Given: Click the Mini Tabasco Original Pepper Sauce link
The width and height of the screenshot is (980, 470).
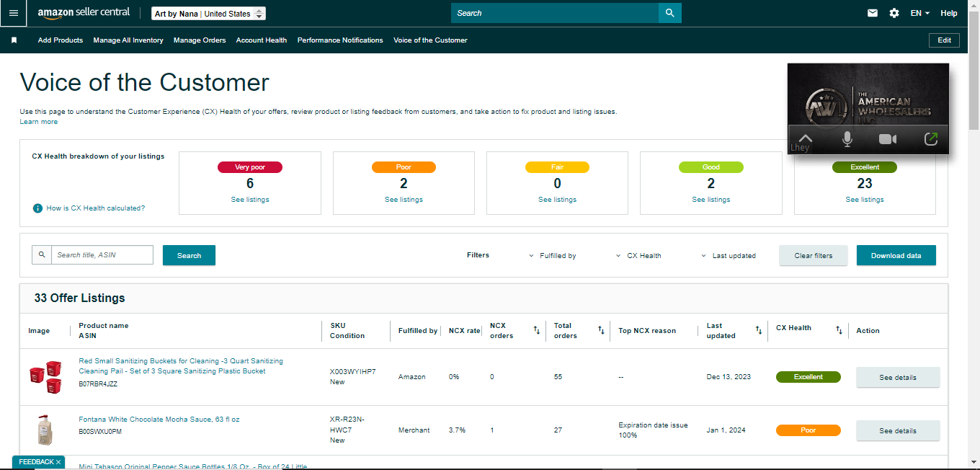Looking at the screenshot, I should pyautogui.click(x=192, y=466).
